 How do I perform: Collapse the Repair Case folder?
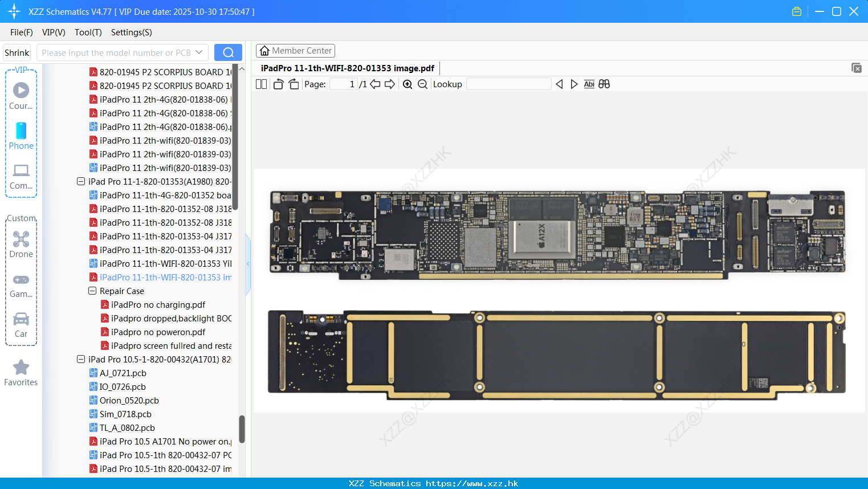point(92,291)
